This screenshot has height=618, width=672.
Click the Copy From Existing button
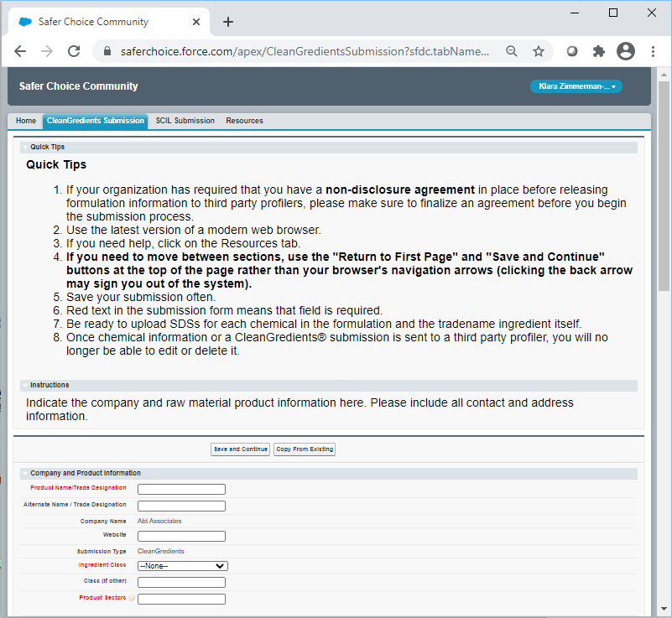tap(305, 449)
